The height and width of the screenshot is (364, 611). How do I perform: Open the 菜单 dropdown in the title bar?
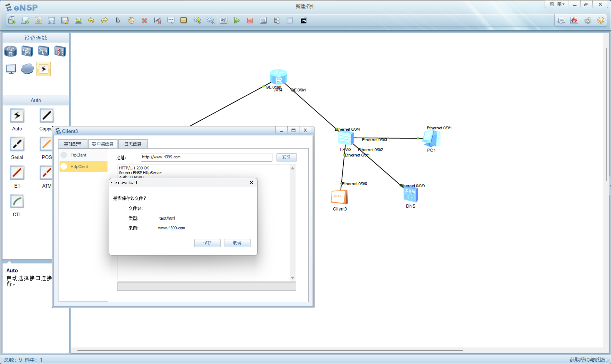[557, 4]
